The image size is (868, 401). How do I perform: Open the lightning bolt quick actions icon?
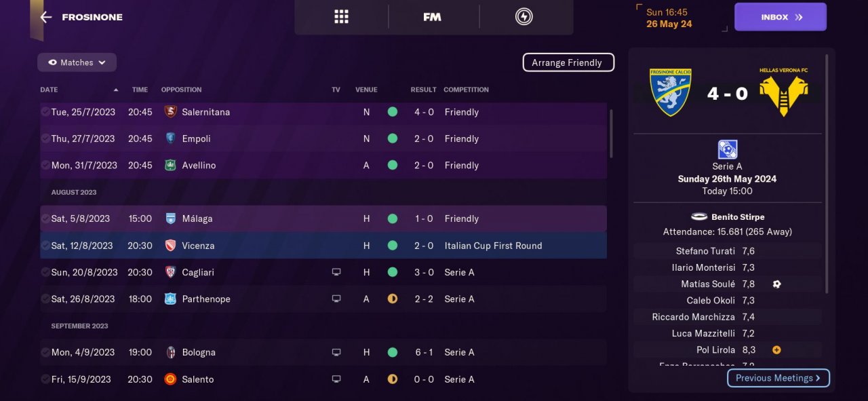tap(524, 17)
